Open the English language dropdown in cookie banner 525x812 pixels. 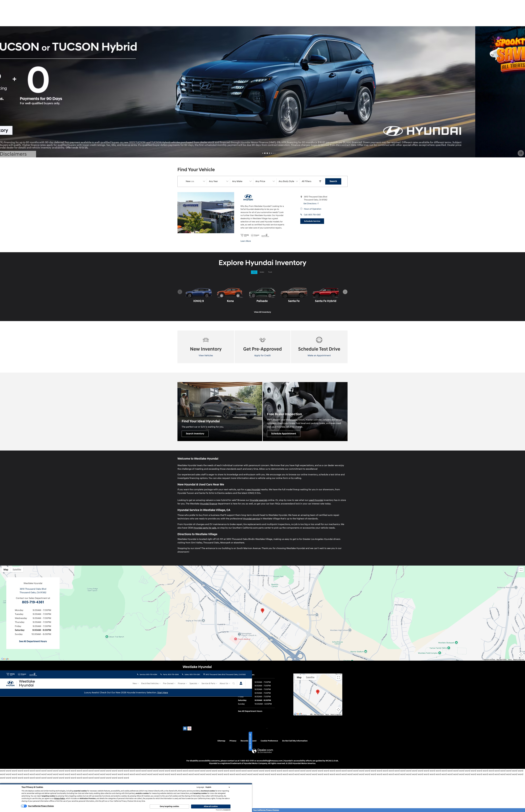pos(217,787)
